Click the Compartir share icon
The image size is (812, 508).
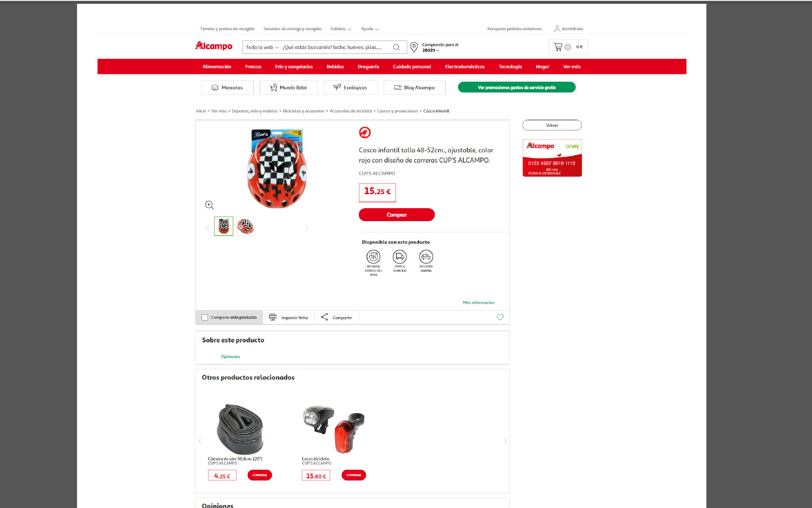click(x=324, y=317)
